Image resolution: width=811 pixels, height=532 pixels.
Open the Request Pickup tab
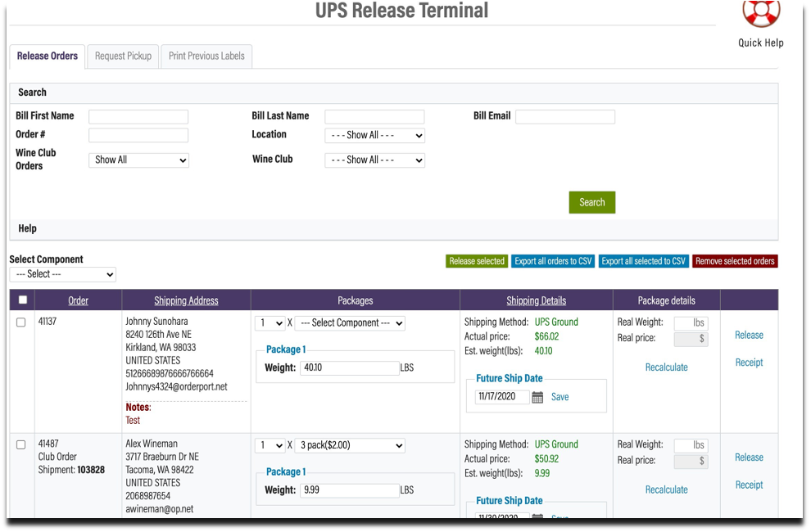tap(123, 56)
